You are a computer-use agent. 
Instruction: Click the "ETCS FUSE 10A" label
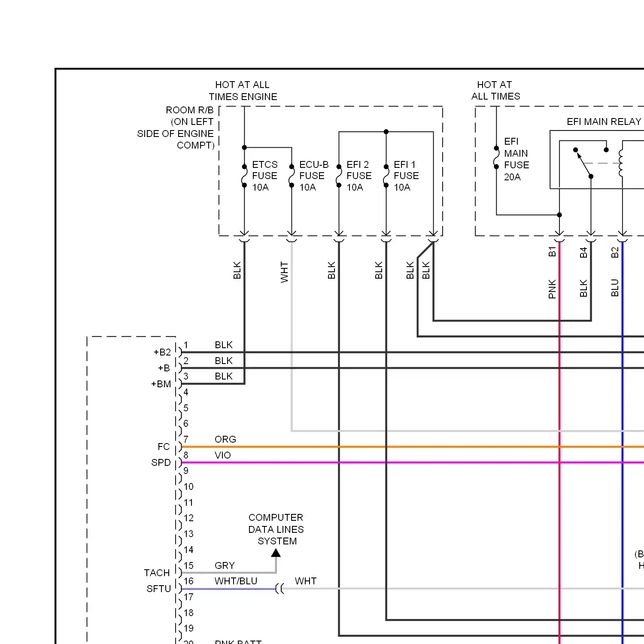pyautogui.click(x=265, y=176)
